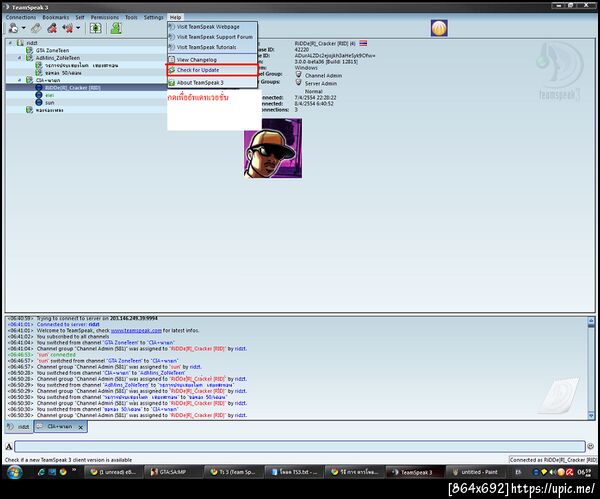Select View Changelog from Help menu
600x499 pixels.
tap(212, 60)
